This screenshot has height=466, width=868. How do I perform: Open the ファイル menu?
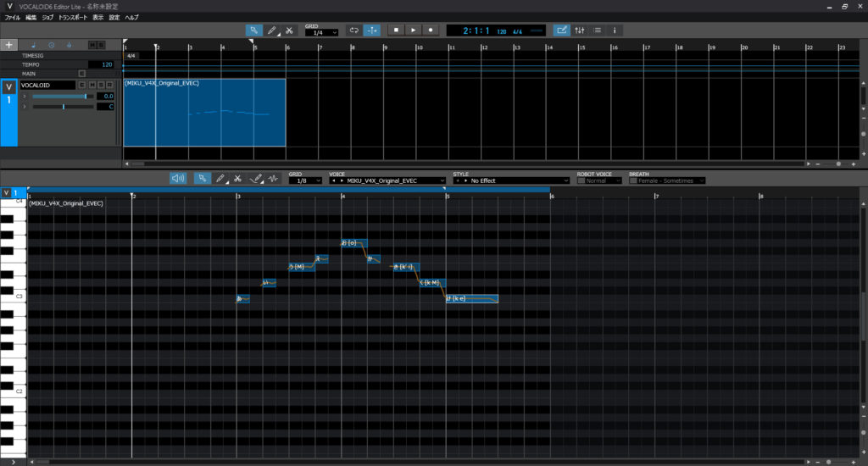12,17
